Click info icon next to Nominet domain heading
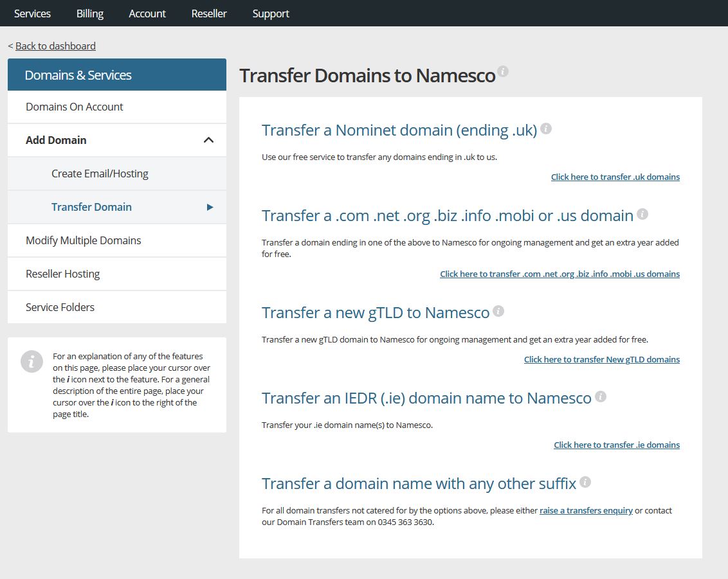Image resolution: width=728 pixels, height=579 pixels. pyautogui.click(x=546, y=129)
